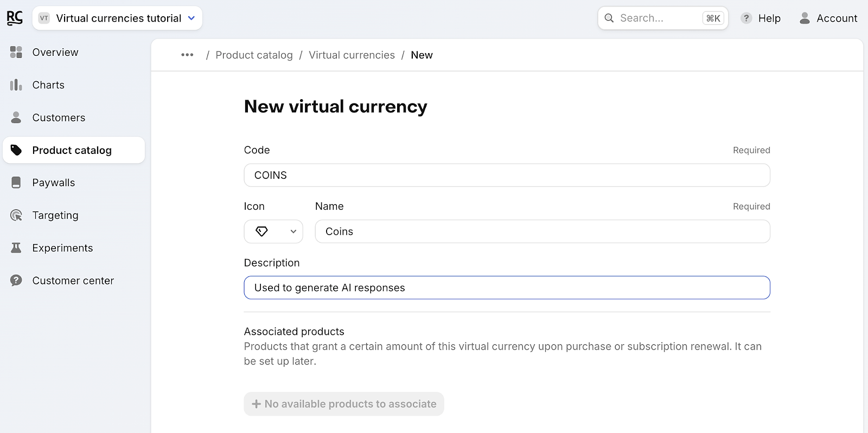Follow the Virtual currencies breadcrumb link
Viewport: 868px width, 433px height.
[352, 55]
